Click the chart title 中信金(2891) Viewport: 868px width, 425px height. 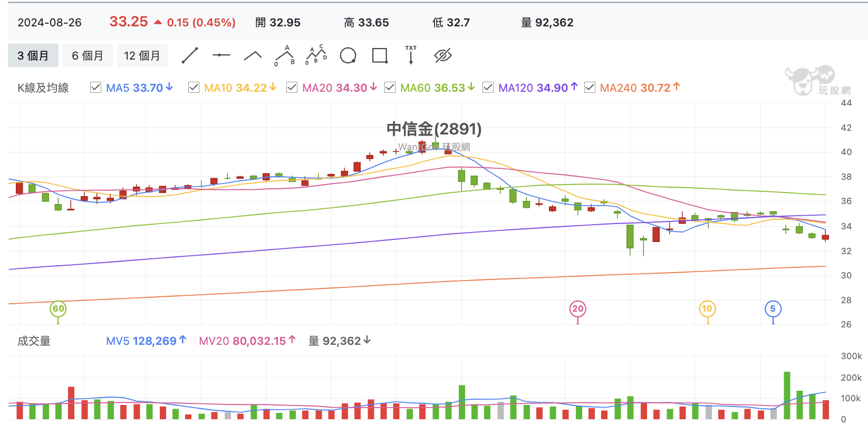coord(434,129)
